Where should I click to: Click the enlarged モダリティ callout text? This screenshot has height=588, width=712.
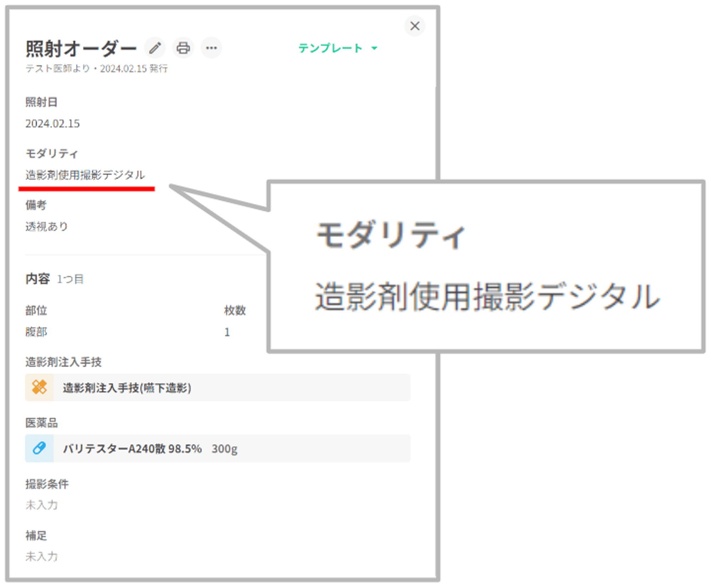(x=391, y=235)
